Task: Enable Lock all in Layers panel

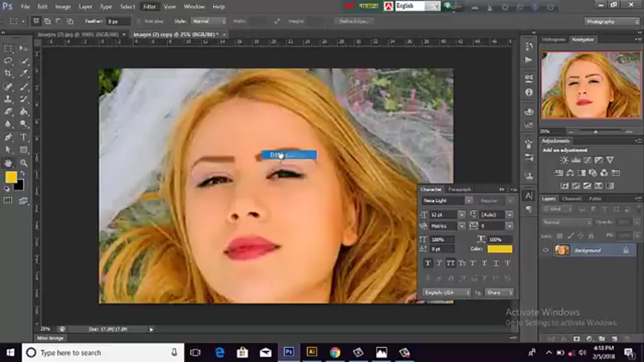Action: click(590, 235)
